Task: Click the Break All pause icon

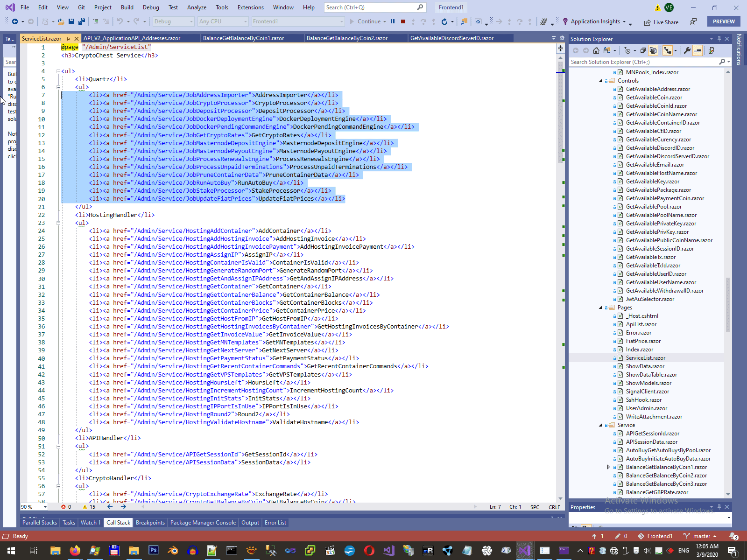Action: 393,21
